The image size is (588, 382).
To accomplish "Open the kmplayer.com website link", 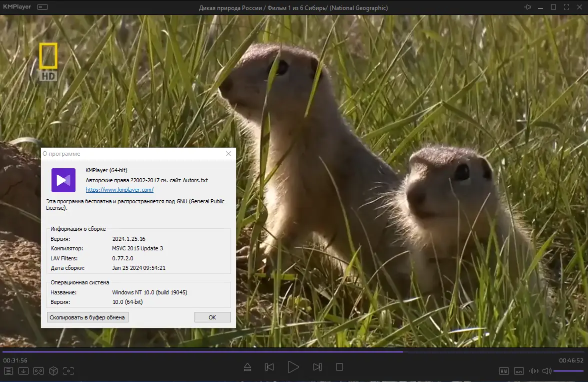I will click(119, 190).
